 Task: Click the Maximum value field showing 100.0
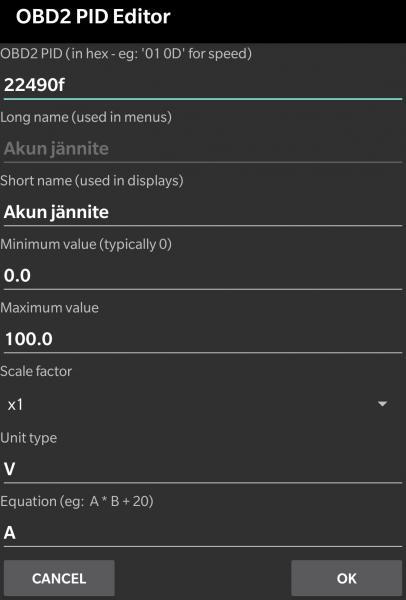pyautogui.click(x=203, y=339)
